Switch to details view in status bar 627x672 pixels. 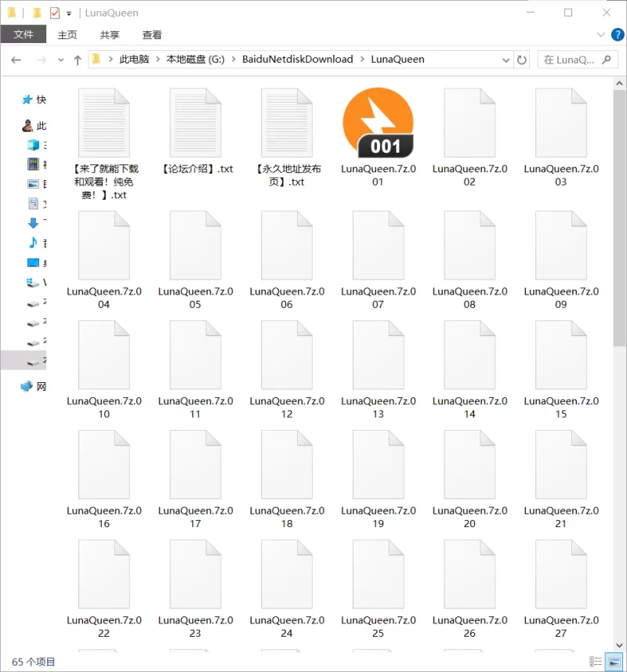coord(596,662)
